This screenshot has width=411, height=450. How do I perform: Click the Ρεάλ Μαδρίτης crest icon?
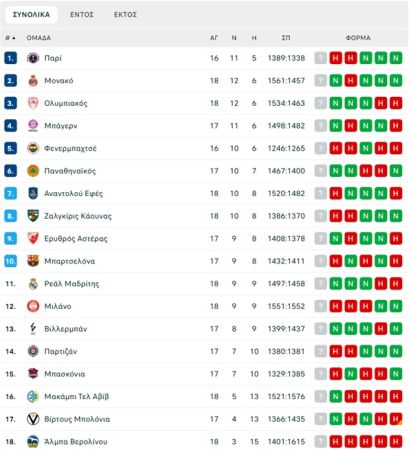pos(33,284)
